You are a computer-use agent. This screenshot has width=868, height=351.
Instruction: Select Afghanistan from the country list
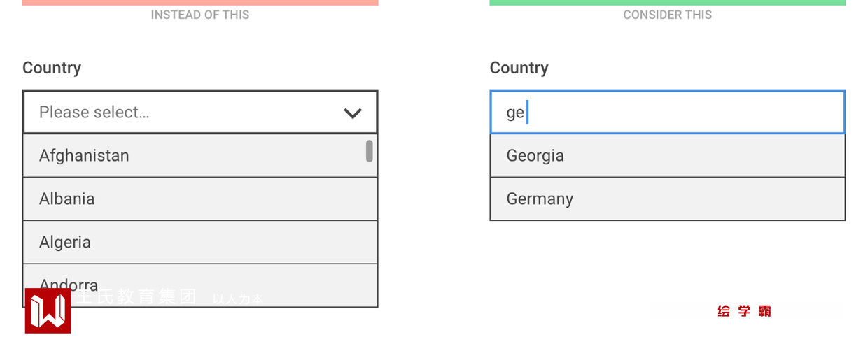click(84, 155)
